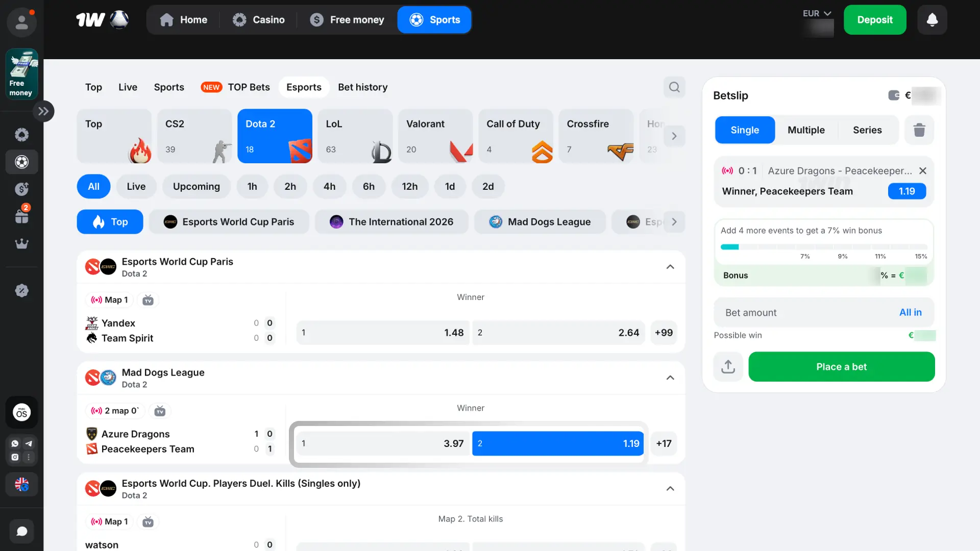Image resolution: width=980 pixels, height=551 pixels.
Task: Remove Azure Dragons bet from betslip
Action: point(923,171)
